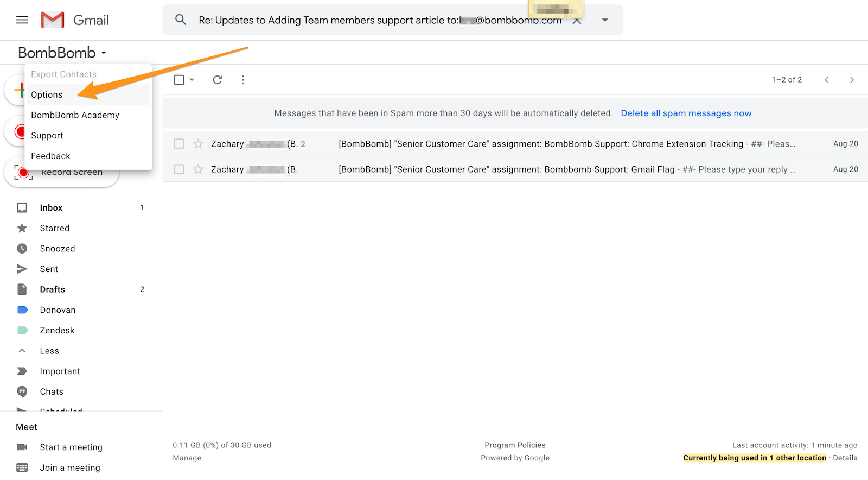Check the Gmail Flag email checkbox
This screenshot has width=868, height=480.
(179, 169)
